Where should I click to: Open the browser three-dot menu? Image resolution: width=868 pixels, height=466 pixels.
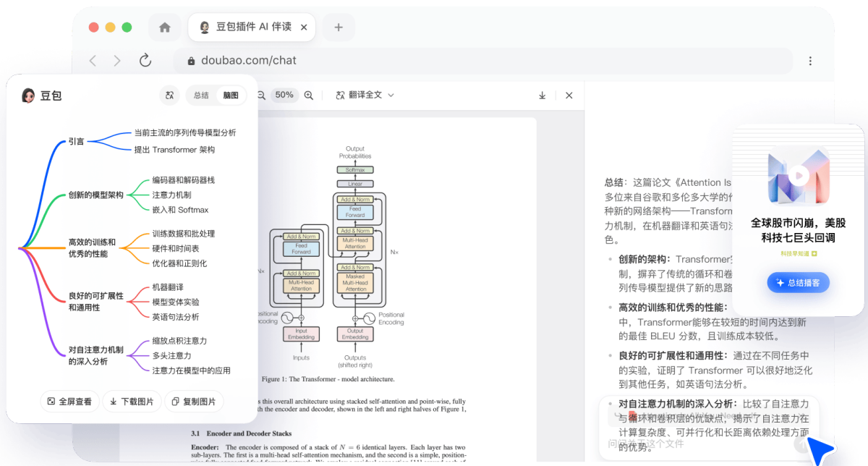coord(810,61)
